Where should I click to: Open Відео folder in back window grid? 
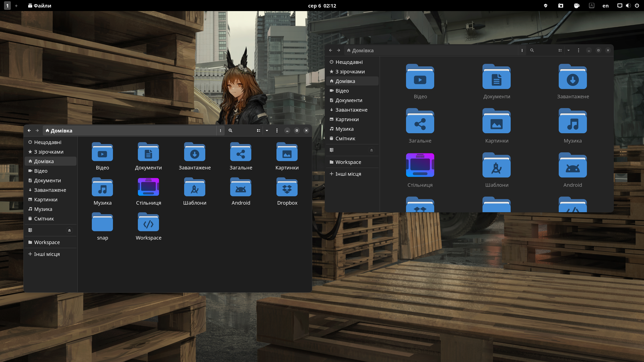pyautogui.click(x=420, y=82)
